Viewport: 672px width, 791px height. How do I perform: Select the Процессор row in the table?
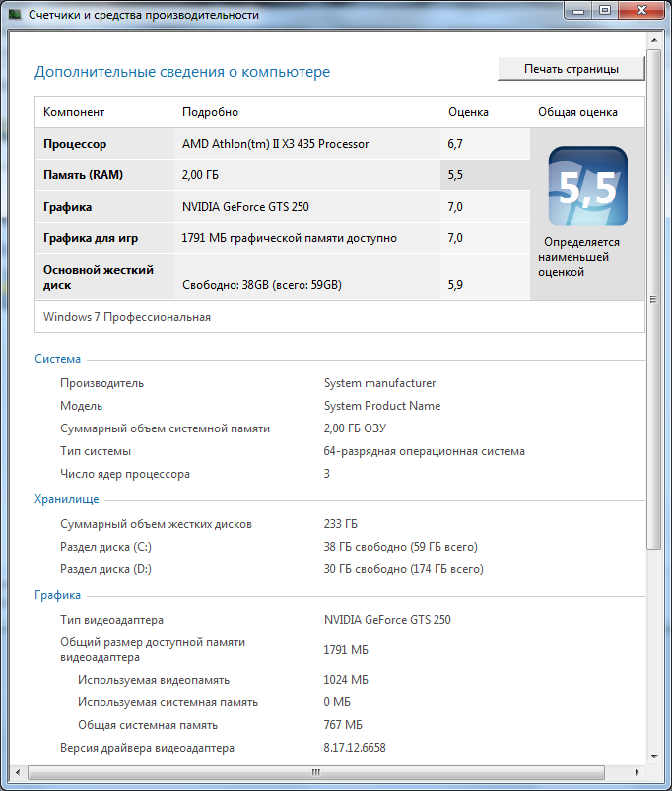tap(283, 144)
